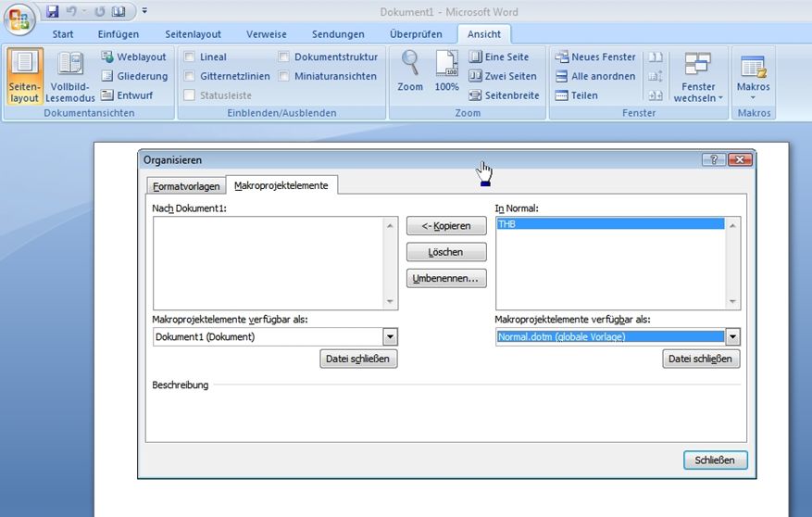Close the Organisieren dialog with X
This screenshot has height=517, width=812.
coord(740,159)
